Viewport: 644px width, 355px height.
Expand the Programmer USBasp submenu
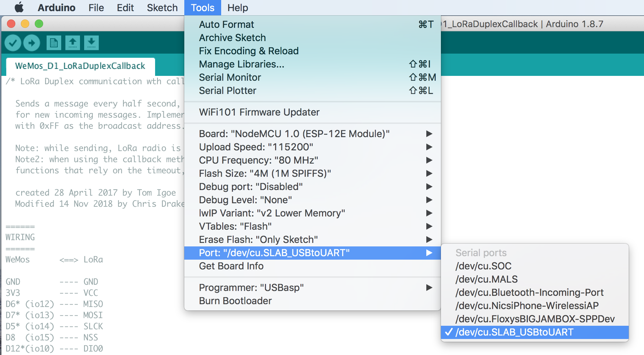tap(312, 287)
